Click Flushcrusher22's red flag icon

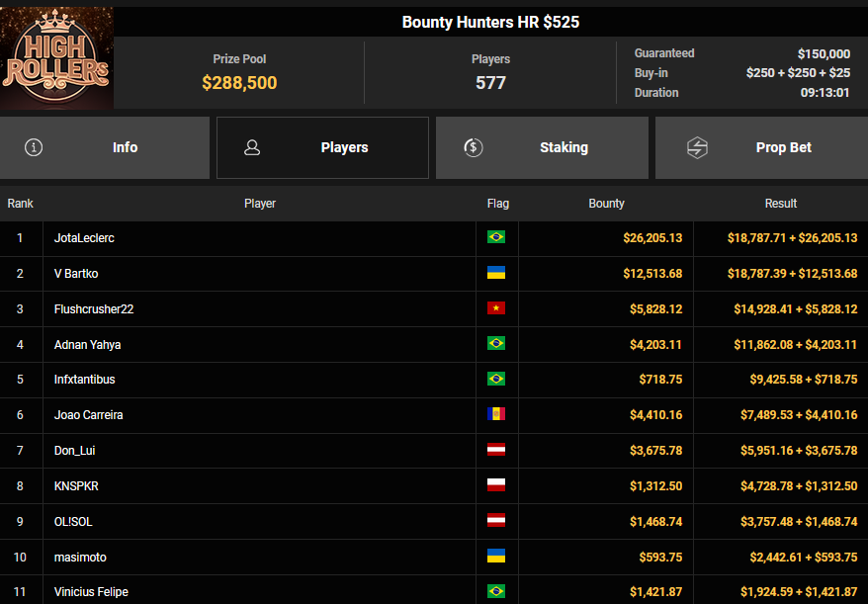[x=496, y=308]
